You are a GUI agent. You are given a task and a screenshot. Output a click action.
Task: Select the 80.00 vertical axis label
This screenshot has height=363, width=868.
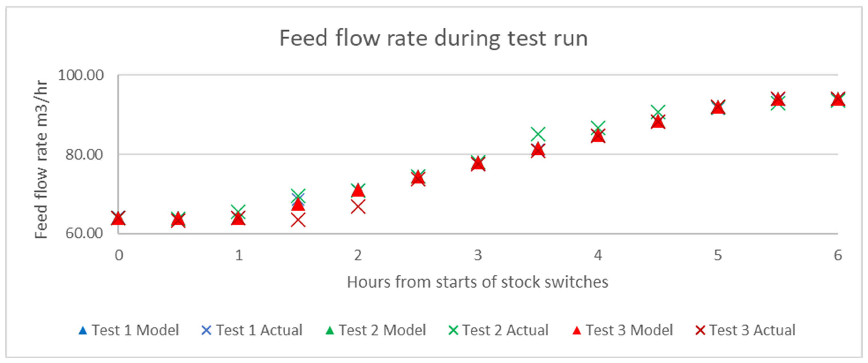pos(84,155)
